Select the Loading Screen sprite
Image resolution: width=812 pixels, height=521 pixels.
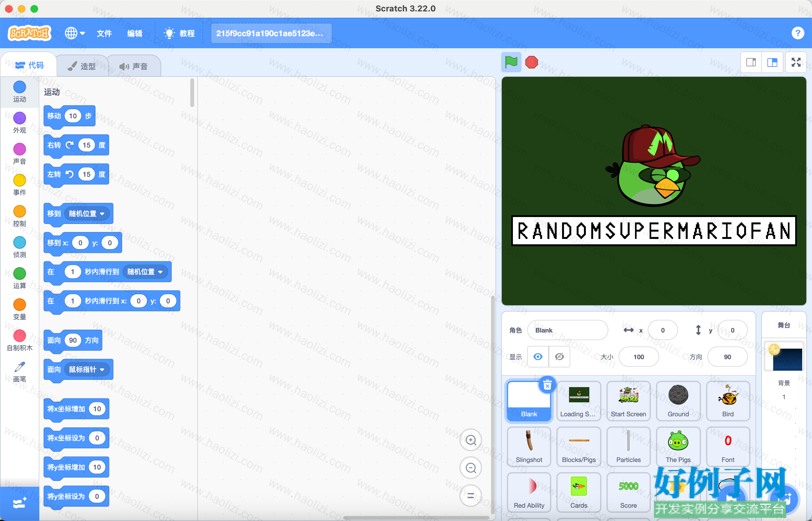[579, 401]
